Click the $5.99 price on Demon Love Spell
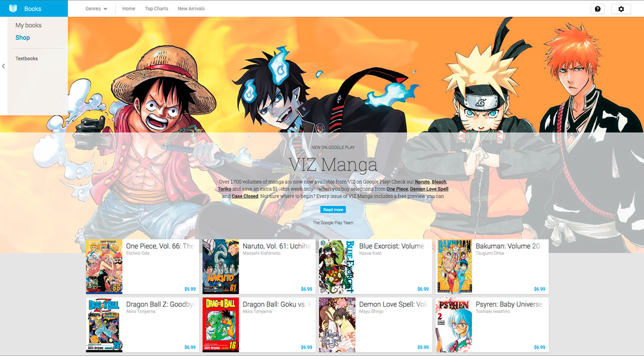Viewport: 644px width, 356px height. [423, 347]
